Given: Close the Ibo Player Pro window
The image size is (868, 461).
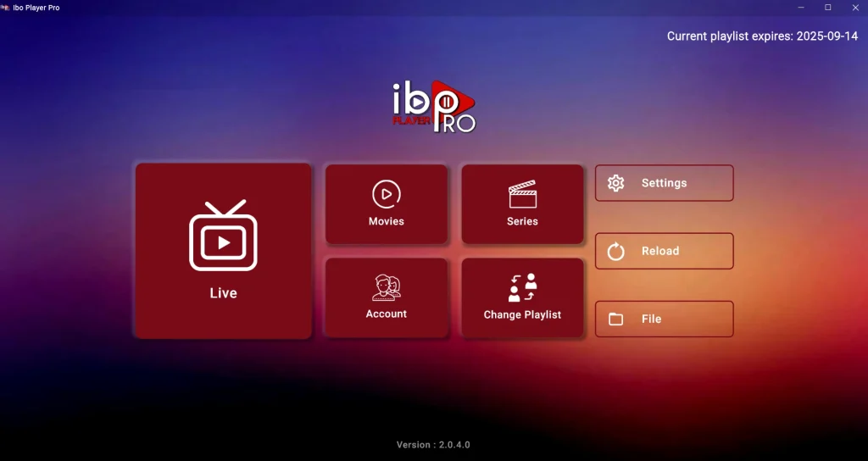Looking at the screenshot, I should [854, 7].
